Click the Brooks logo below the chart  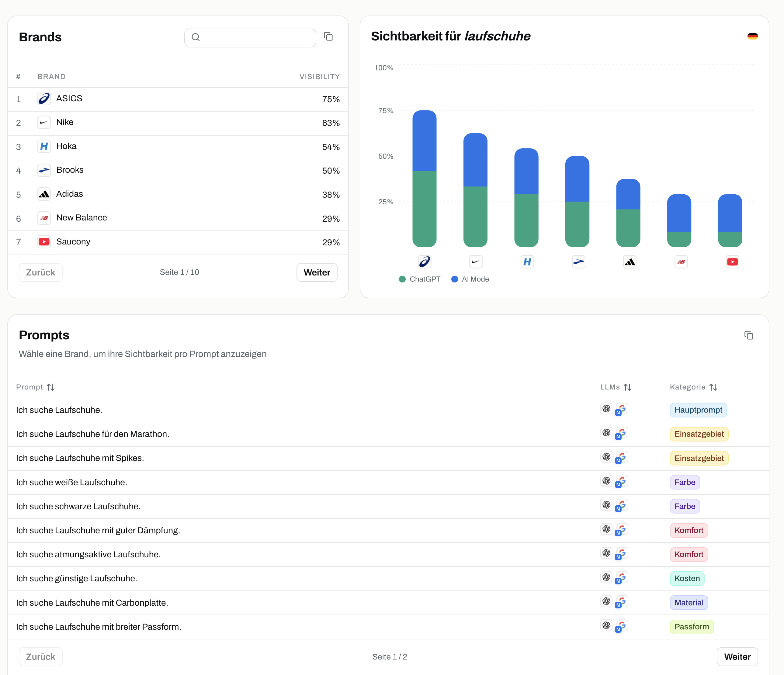578,262
